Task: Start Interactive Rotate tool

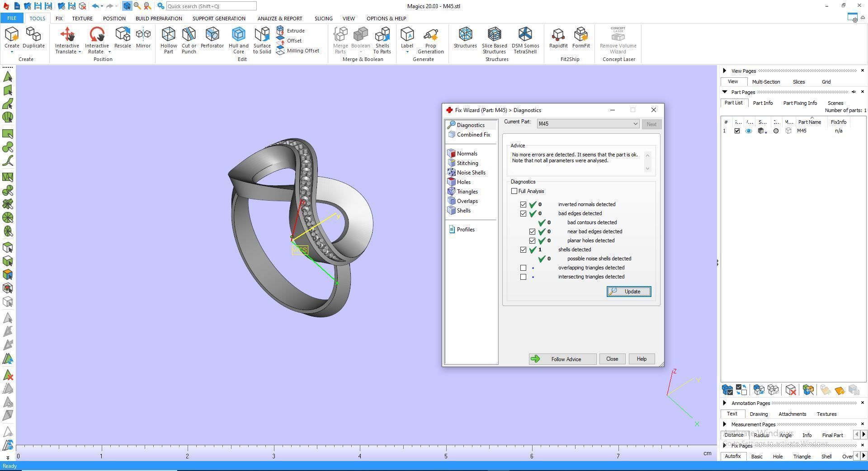Action: (97, 40)
